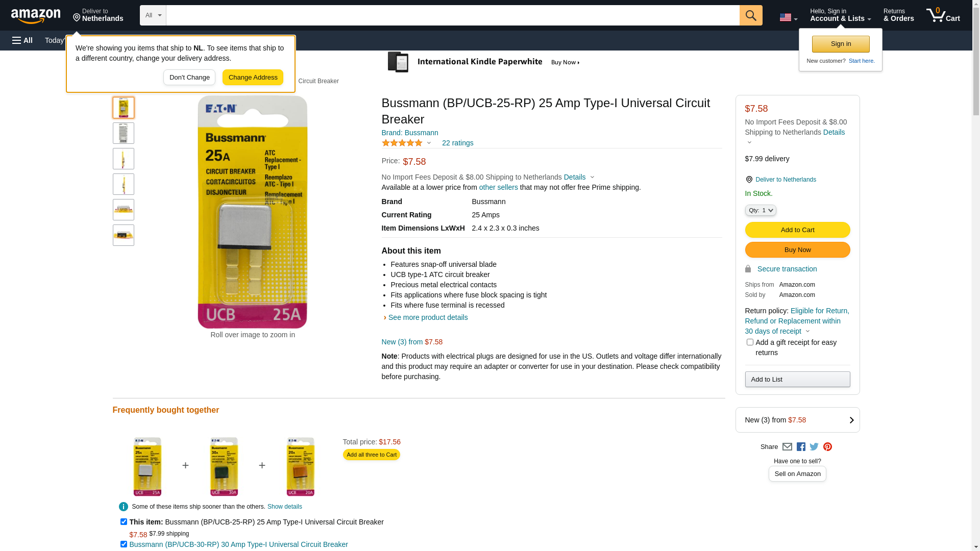The width and height of the screenshot is (980, 551).
Task: Check the gift receipt checkbox
Action: (750, 342)
